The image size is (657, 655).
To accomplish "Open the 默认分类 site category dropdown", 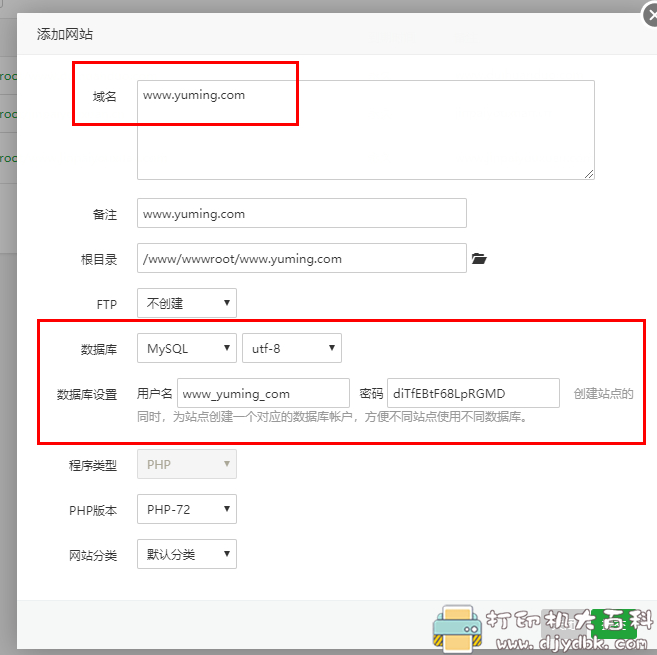I will (x=187, y=554).
